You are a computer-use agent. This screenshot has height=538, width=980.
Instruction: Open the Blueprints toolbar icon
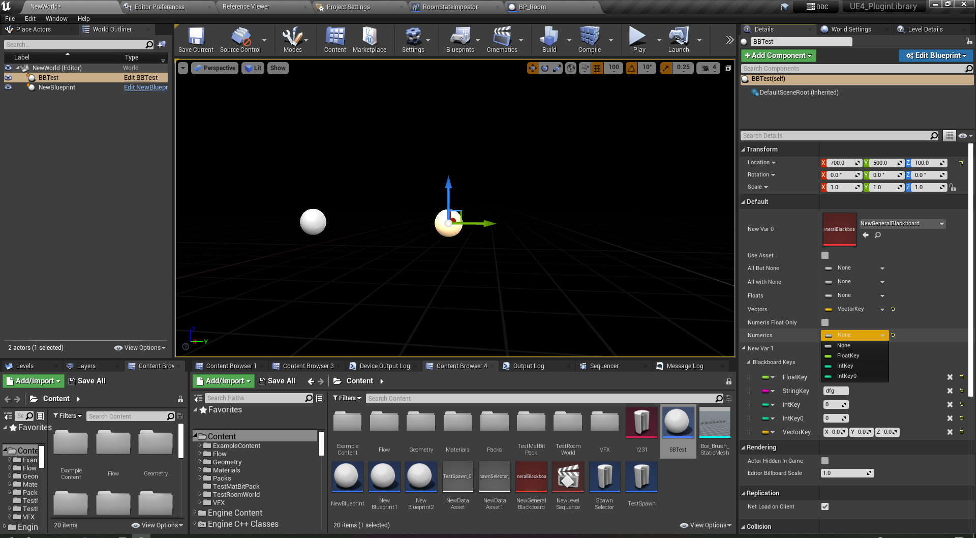[460, 40]
